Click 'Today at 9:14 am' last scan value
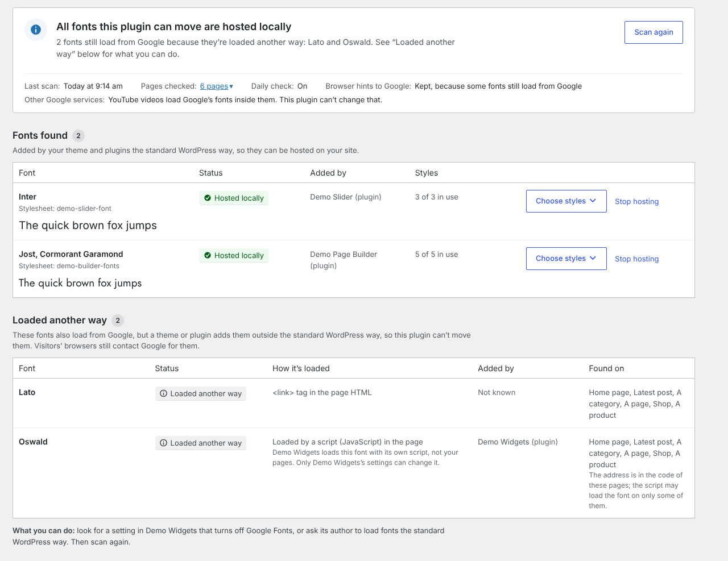Viewport: 728px width, 561px height. [x=93, y=86]
